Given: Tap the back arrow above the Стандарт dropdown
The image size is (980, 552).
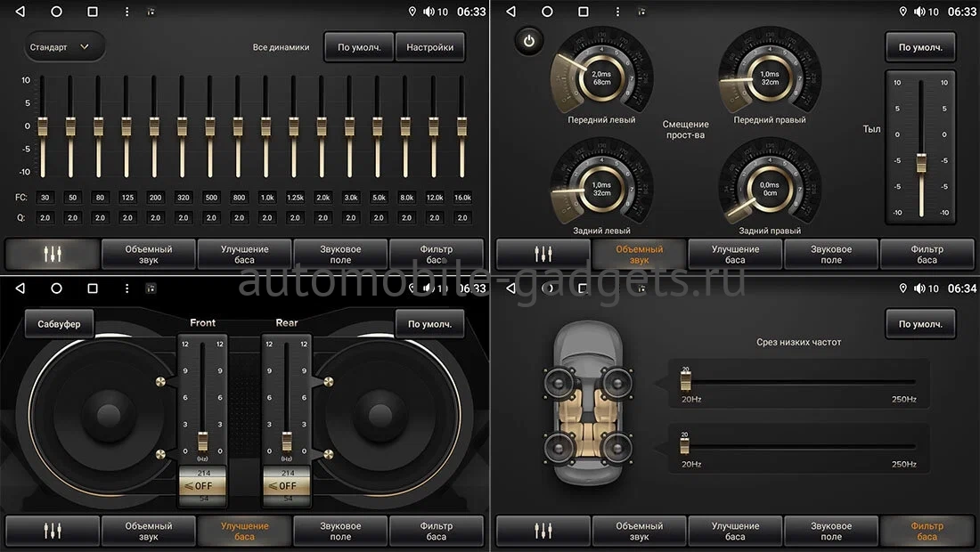Looking at the screenshot, I should (x=20, y=12).
